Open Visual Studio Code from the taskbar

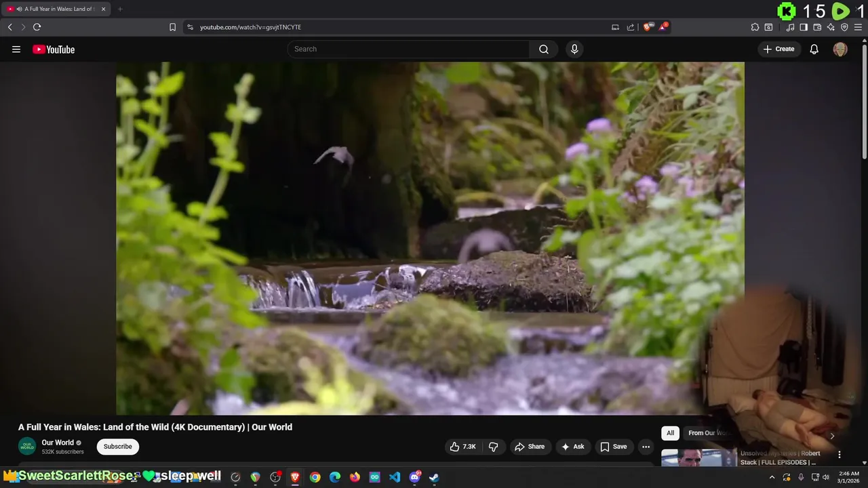[395, 477]
